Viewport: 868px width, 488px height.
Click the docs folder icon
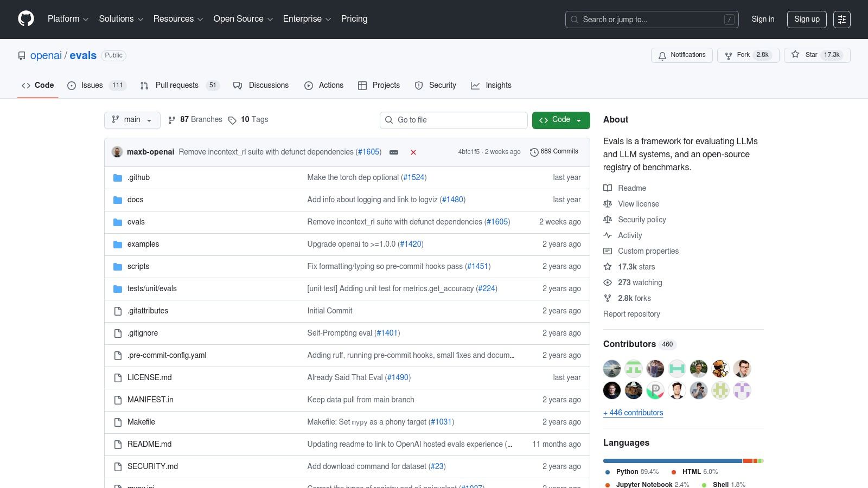[x=118, y=200]
